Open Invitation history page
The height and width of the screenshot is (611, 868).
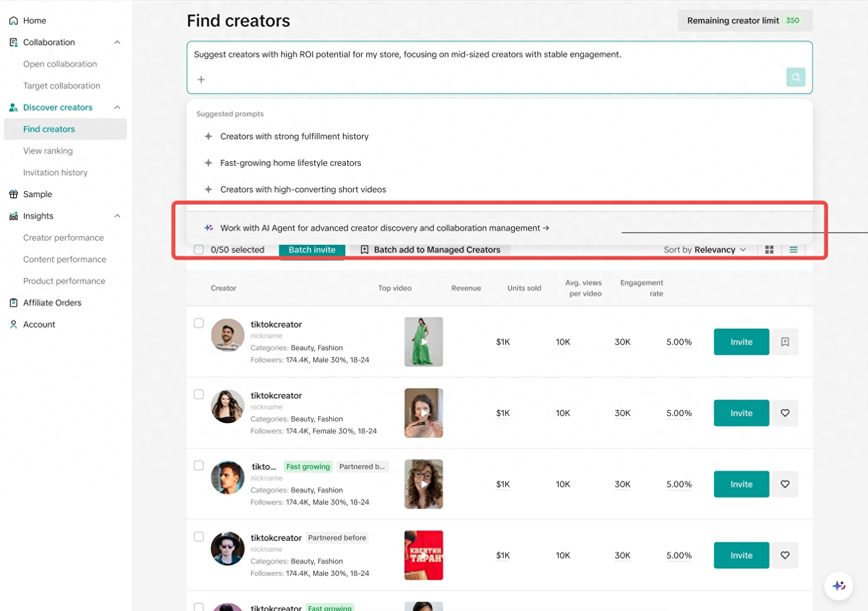[x=55, y=173]
